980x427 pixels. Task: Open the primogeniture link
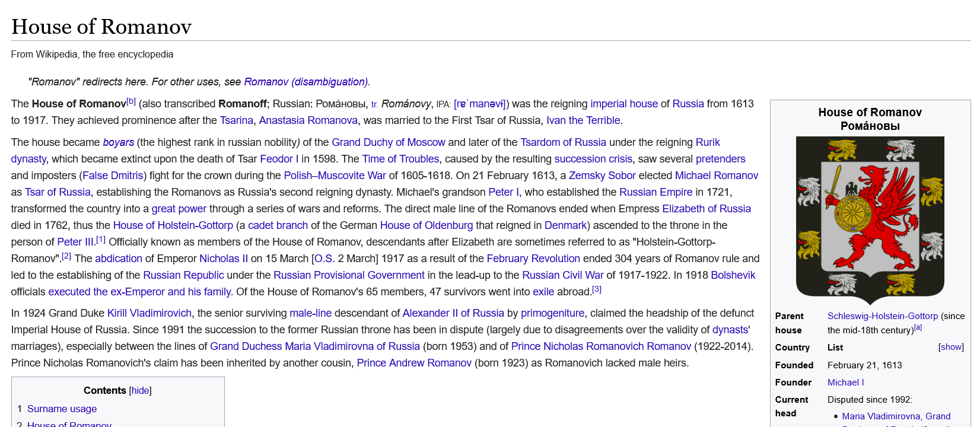click(552, 313)
